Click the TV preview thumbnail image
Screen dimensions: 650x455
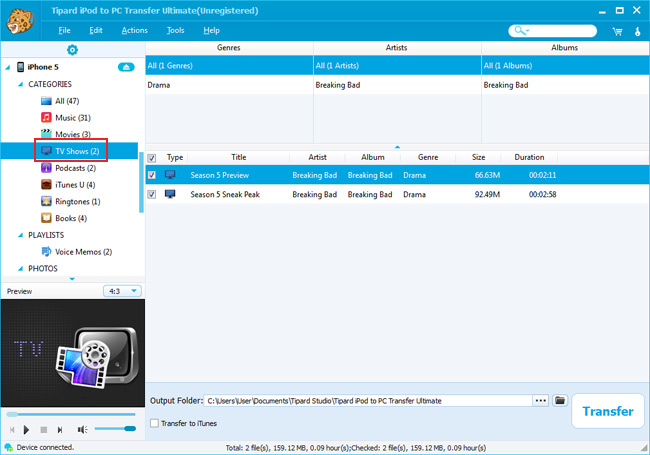(x=73, y=353)
